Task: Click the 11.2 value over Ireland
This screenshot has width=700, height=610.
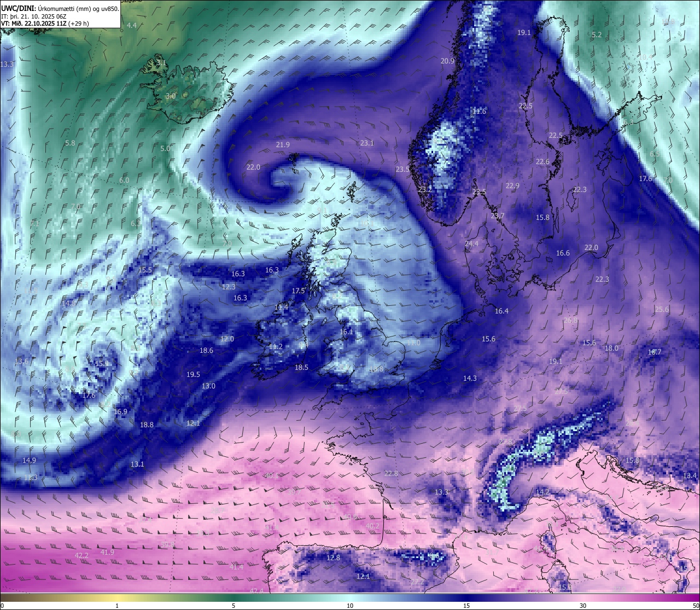Action: pos(276,347)
